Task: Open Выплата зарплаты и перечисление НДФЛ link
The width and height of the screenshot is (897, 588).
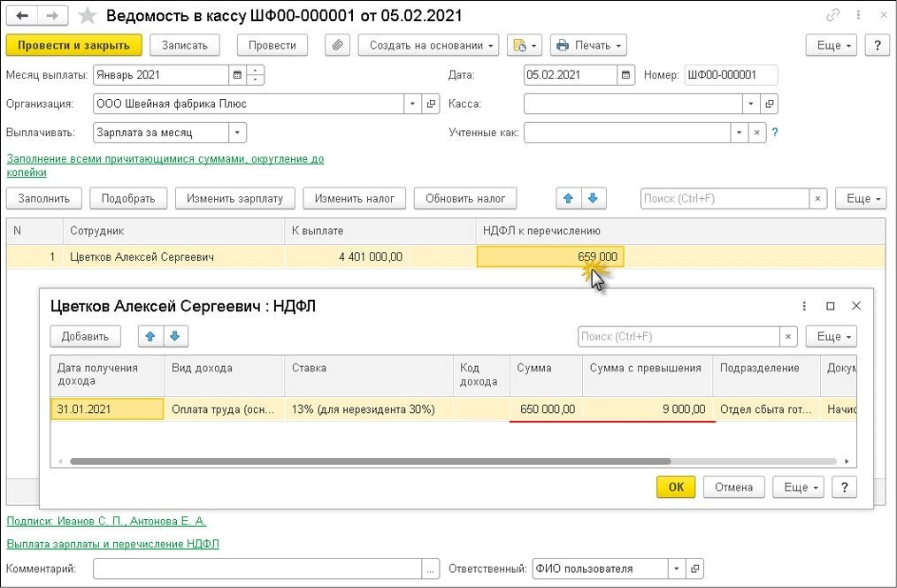Action: [112, 544]
